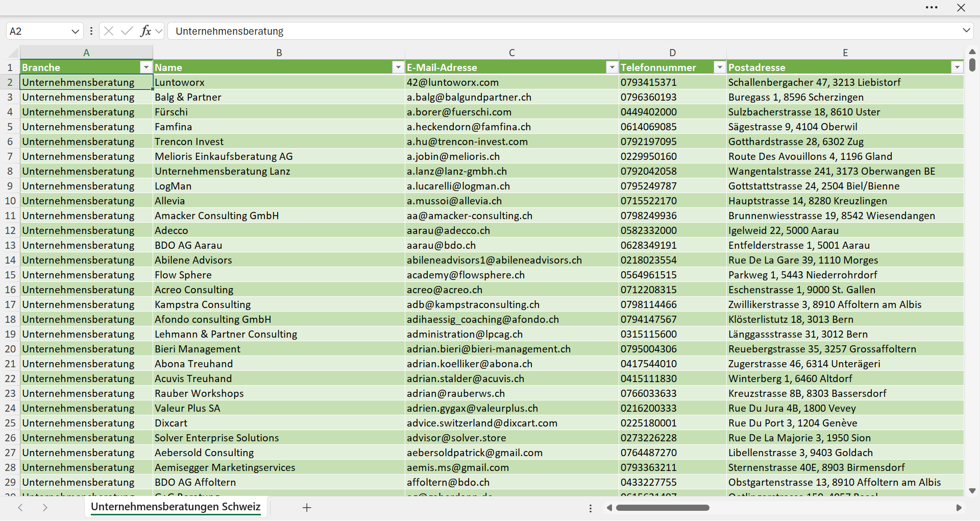Click the formula bar text Unternehmensberatung

point(229,31)
